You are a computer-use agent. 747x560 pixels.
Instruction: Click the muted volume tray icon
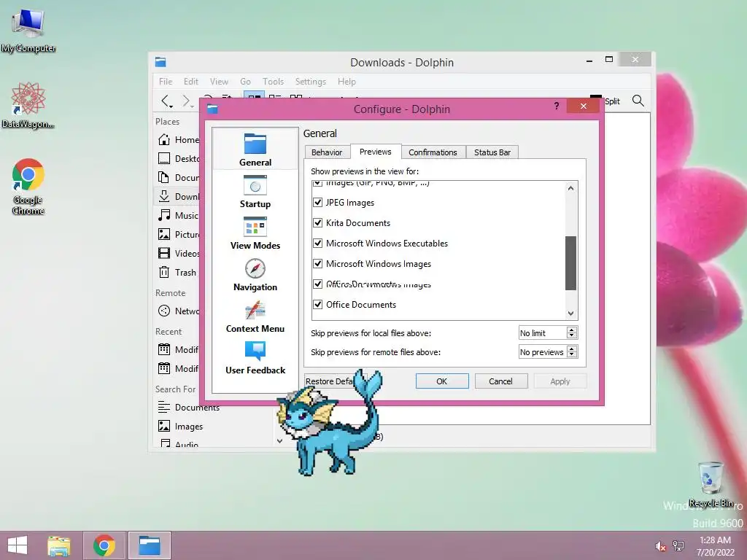click(660, 546)
